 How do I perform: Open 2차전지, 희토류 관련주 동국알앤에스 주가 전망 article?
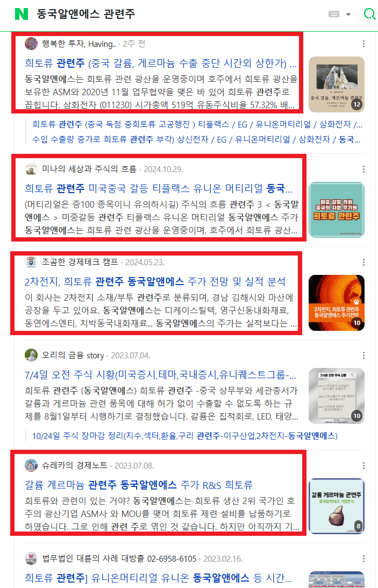[155, 281]
